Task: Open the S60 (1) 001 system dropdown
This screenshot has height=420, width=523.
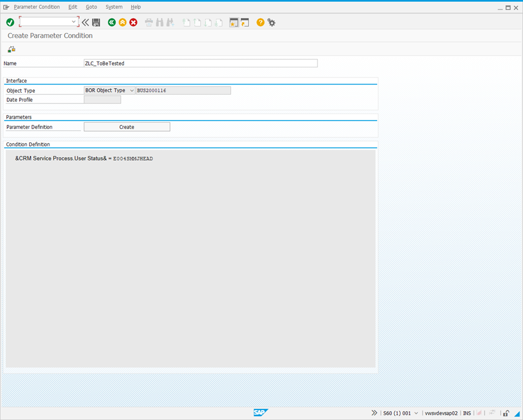Action: pyautogui.click(x=416, y=414)
